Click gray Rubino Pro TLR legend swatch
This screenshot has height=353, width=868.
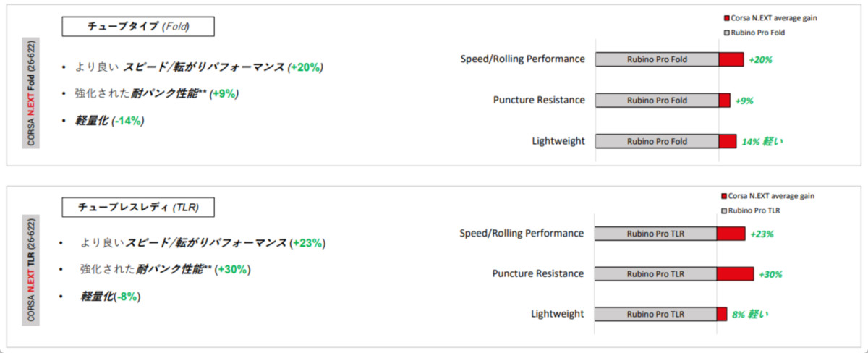pos(725,210)
